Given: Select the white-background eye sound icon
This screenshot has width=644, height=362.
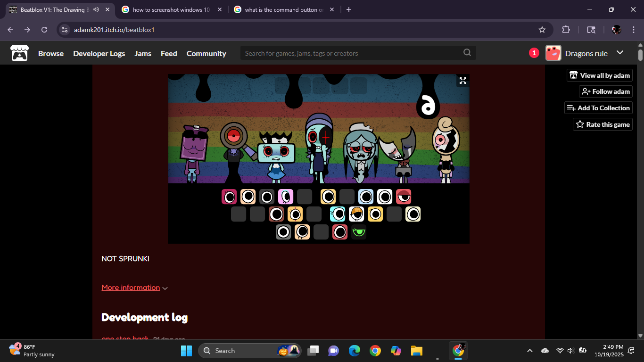Looking at the screenshot, I should pyautogui.click(x=385, y=197).
